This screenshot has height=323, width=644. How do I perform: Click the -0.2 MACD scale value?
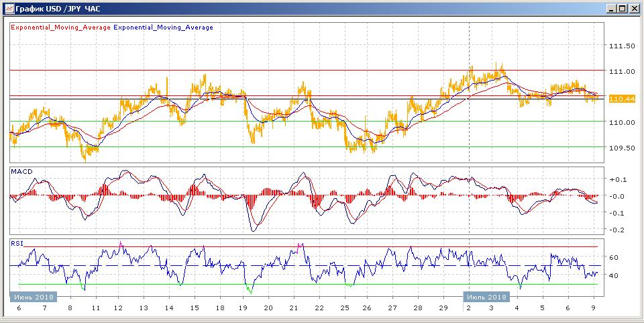[x=618, y=230]
